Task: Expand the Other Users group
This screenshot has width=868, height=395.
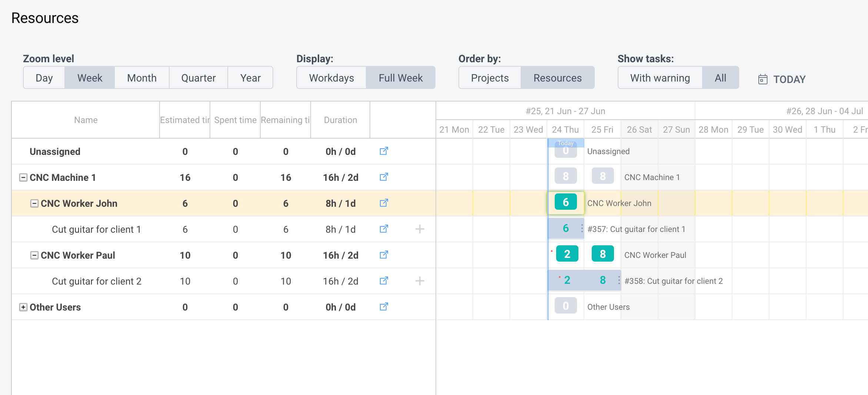Action: (x=23, y=307)
